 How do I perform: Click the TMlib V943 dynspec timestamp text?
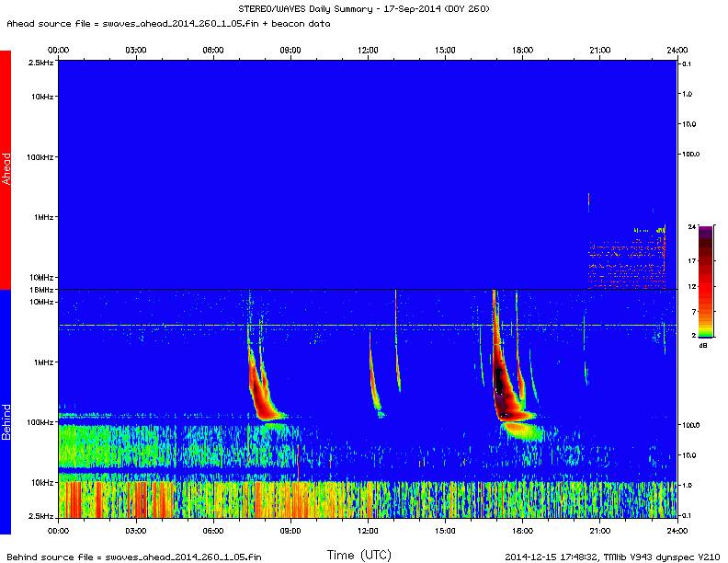(x=612, y=557)
